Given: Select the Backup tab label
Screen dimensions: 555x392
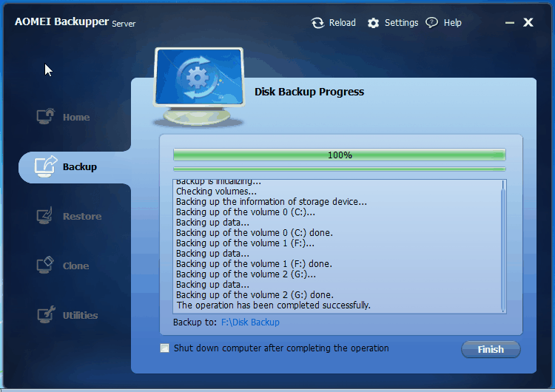Looking at the screenshot, I should pos(80,166).
